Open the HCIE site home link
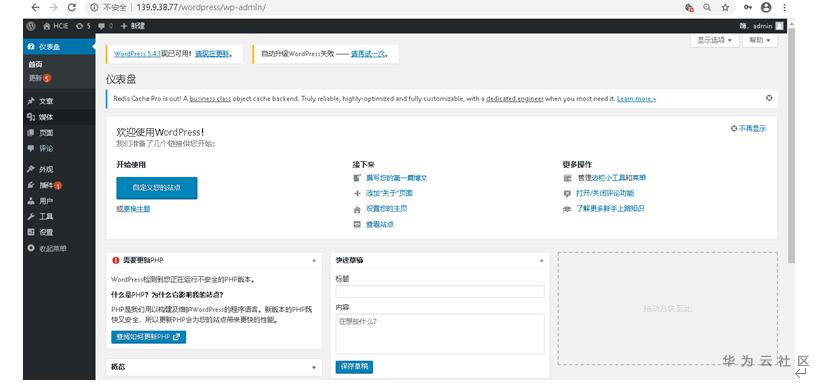Image resolution: width=820 pixels, height=383 pixels. pyautogui.click(x=56, y=26)
